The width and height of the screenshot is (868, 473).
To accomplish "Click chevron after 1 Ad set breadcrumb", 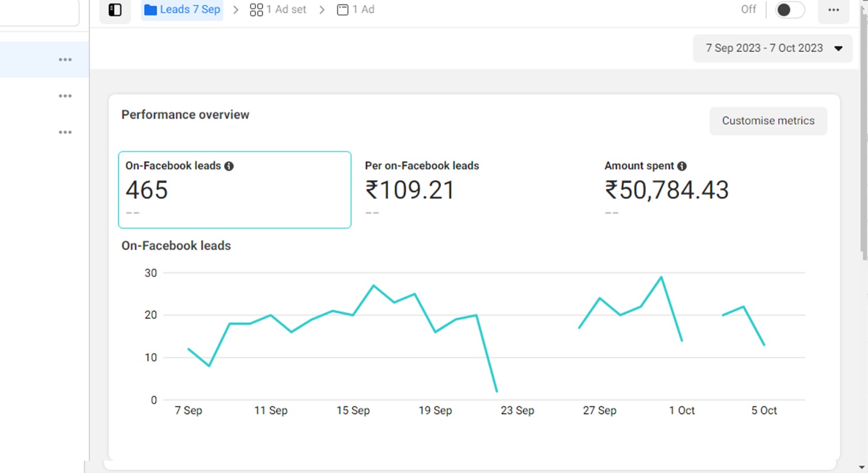I will [322, 10].
